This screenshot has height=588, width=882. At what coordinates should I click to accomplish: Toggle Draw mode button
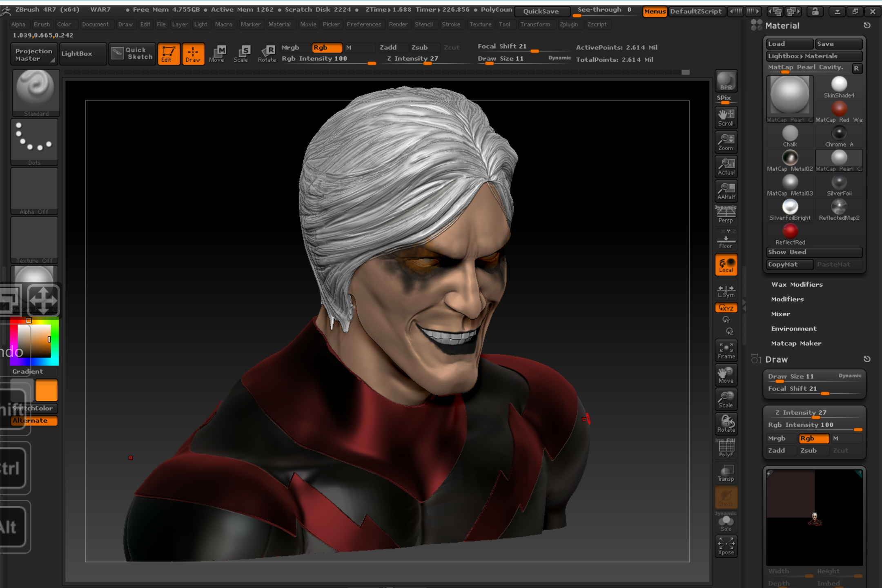pyautogui.click(x=193, y=54)
